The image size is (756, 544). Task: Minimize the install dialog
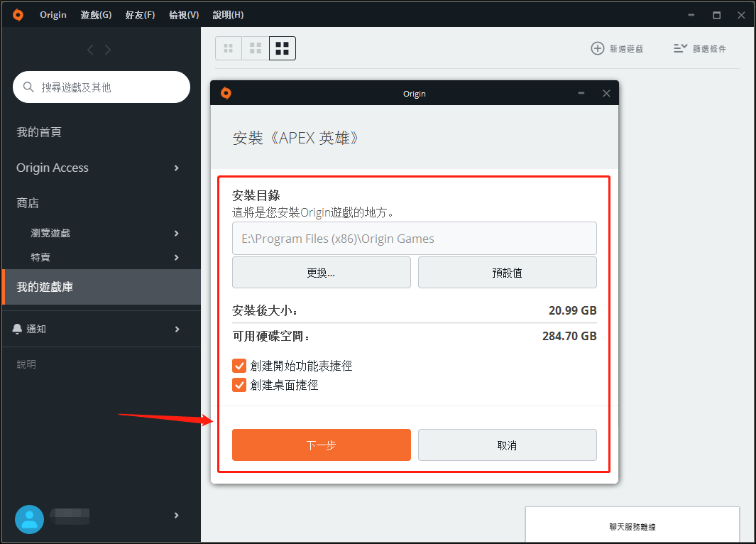click(581, 93)
